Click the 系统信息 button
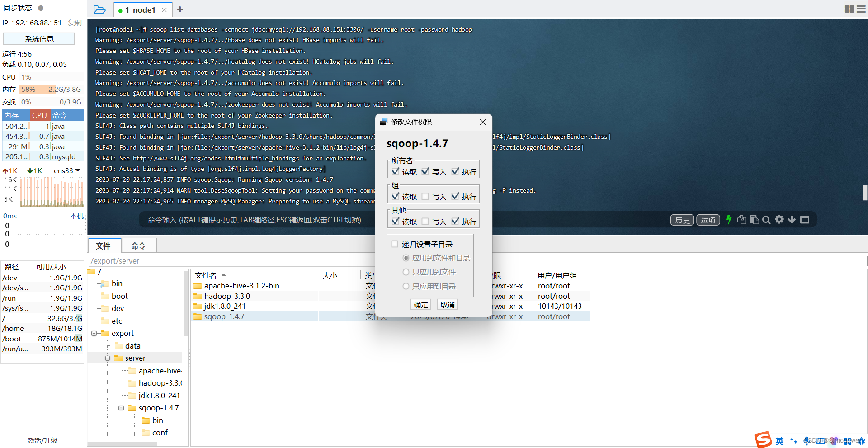The width and height of the screenshot is (868, 448). coord(39,39)
